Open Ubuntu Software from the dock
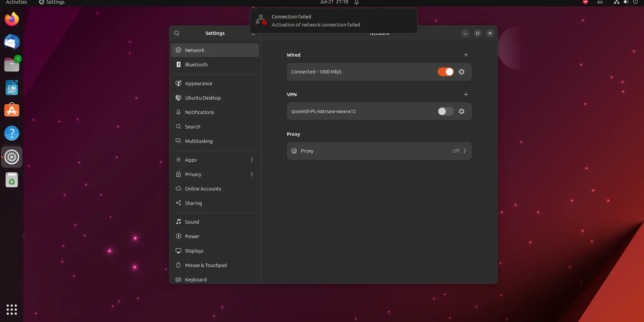Image resolution: width=644 pixels, height=322 pixels. [x=12, y=110]
